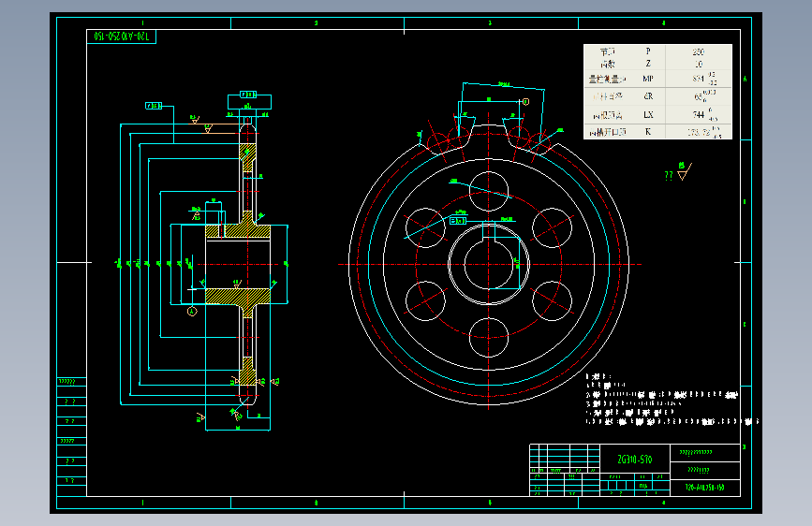Screen dimensions: 812x526
Task: Click the 'dR' symbol cell in parameter table
Action: click(648, 96)
